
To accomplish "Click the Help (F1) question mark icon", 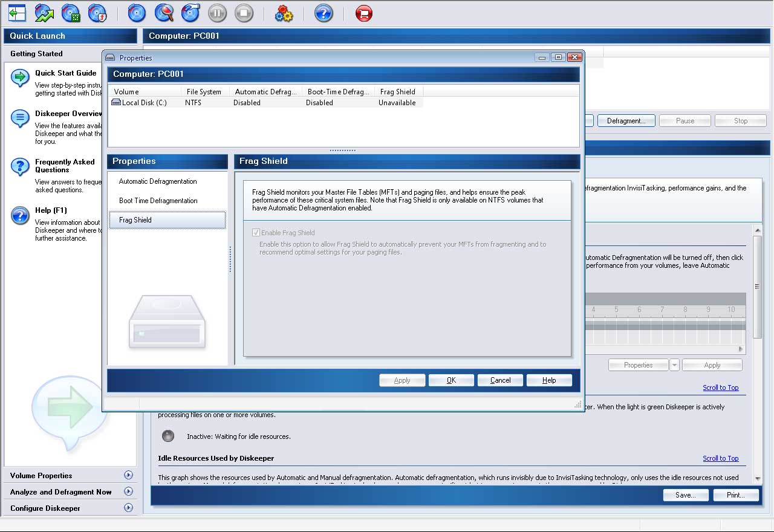I will pyautogui.click(x=20, y=215).
